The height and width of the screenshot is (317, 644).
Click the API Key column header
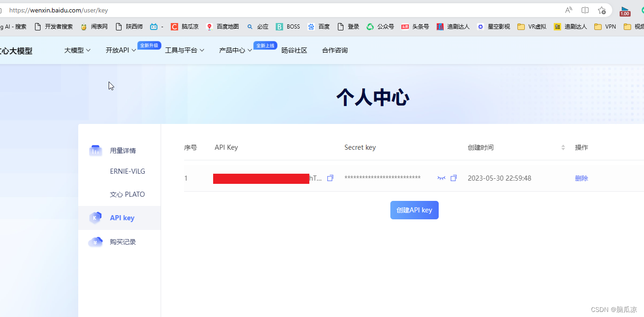[x=226, y=147]
